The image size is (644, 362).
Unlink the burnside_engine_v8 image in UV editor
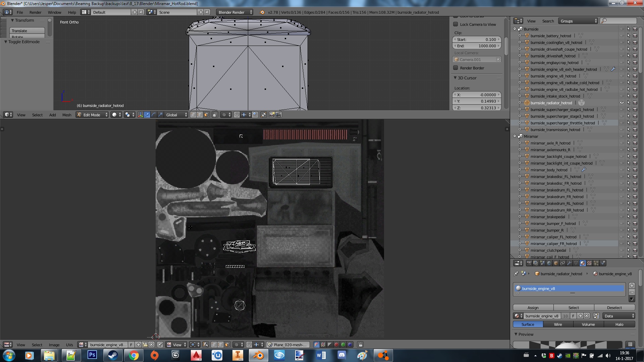(x=151, y=345)
